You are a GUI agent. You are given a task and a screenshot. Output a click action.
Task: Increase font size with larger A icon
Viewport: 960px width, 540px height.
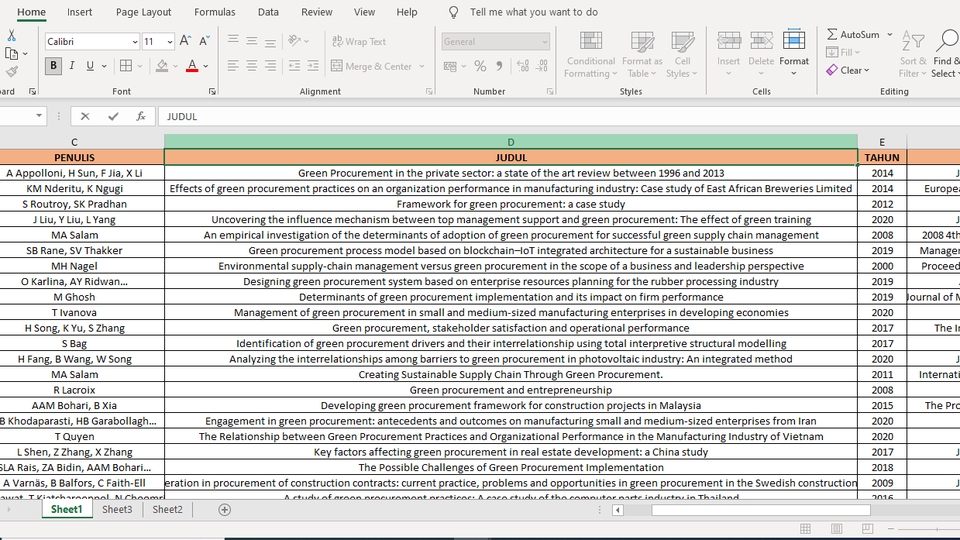[185, 41]
